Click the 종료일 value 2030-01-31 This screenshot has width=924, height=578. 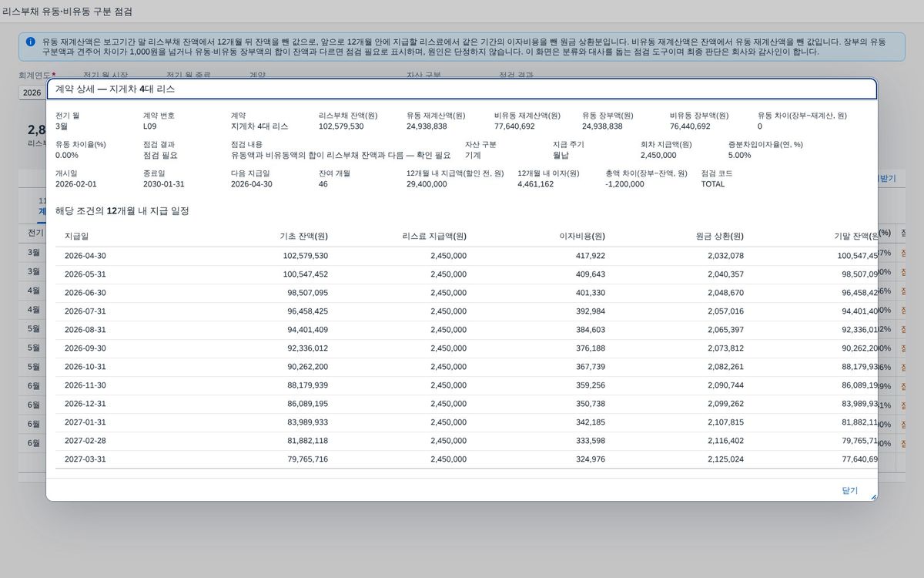[164, 184]
